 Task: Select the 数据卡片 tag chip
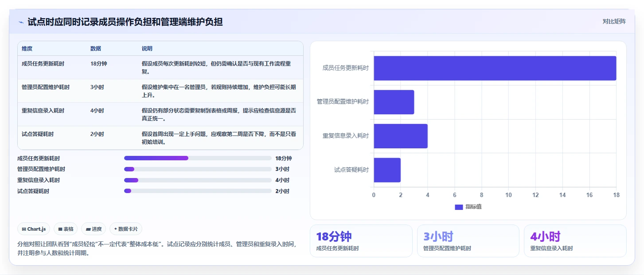click(126, 229)
